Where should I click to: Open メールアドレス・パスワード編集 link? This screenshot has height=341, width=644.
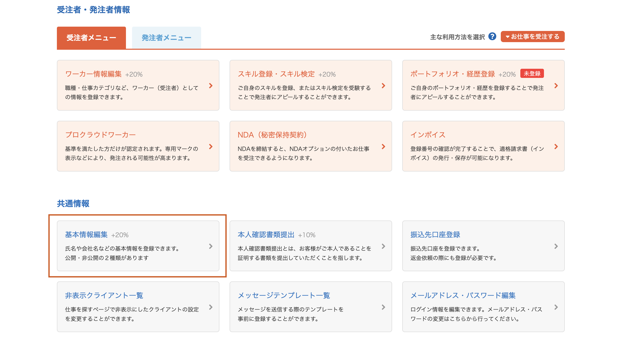463,296
